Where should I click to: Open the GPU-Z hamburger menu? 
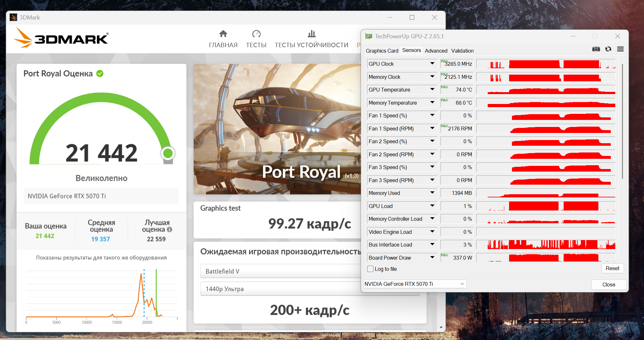[x=620, y=49]
